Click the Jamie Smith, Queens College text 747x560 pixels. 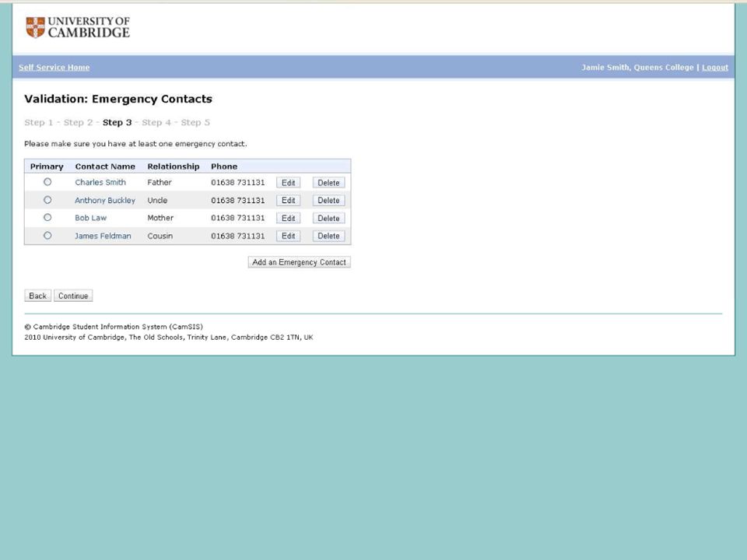(x=637, y=68)
